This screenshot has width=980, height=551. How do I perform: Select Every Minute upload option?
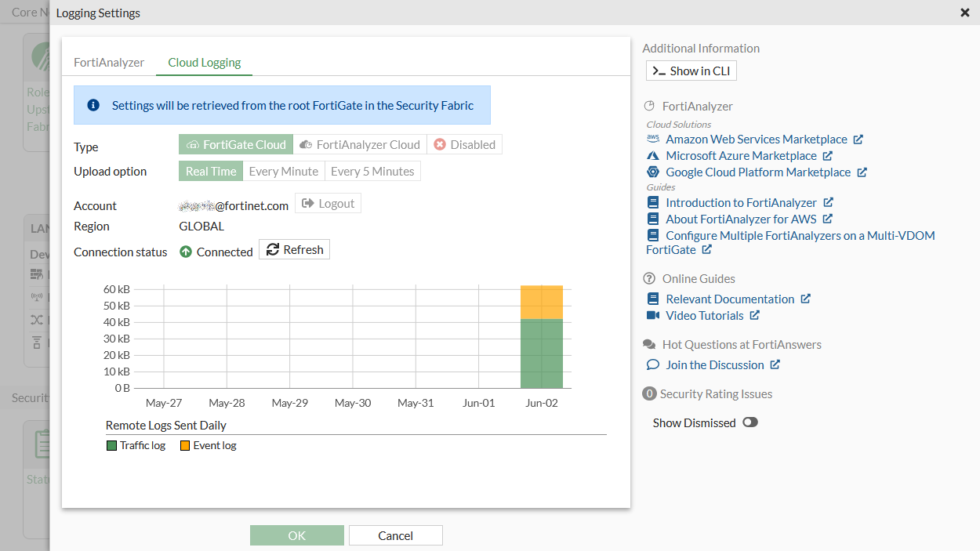(x=283, y=171)
